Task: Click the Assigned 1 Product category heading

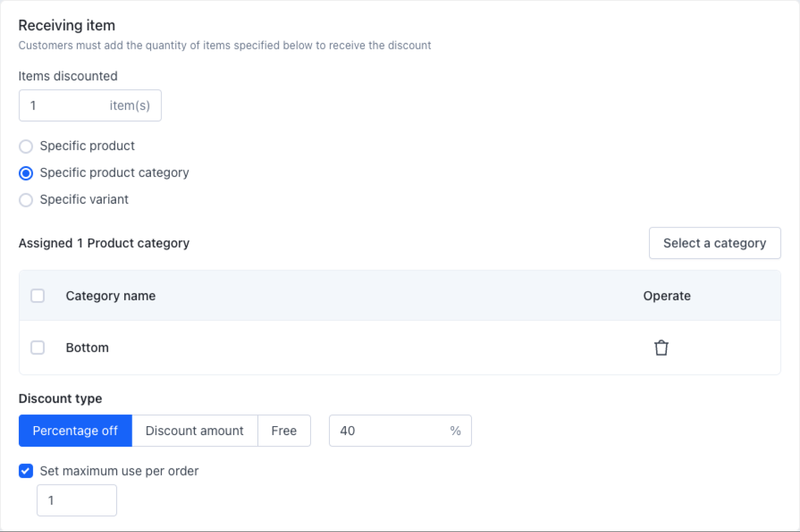Action: pyautogui.click(x=104, y=243)
